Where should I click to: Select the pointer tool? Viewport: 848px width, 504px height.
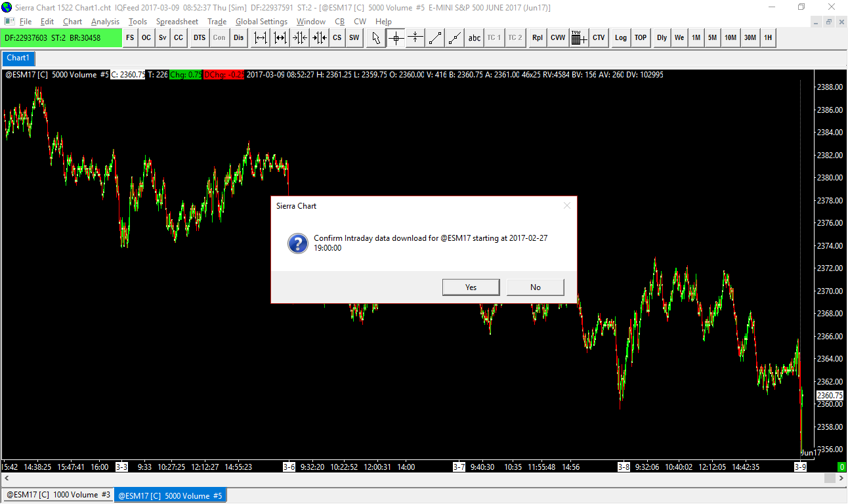click(x=376, y=38)
